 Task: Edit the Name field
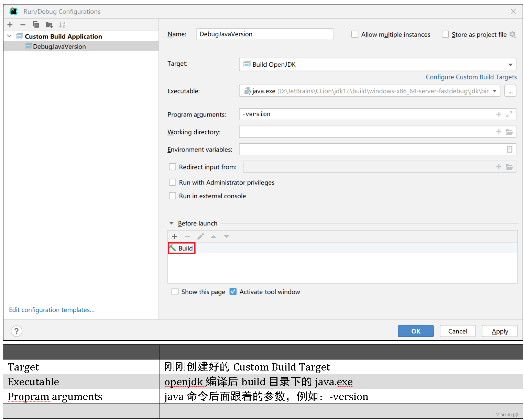[265, 34]
